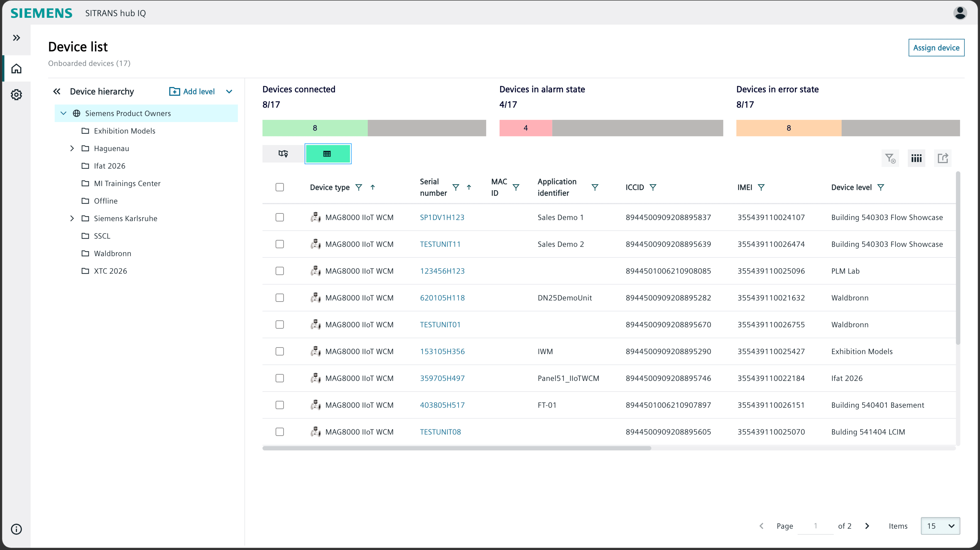980x550 pixels.
Task: Filter the ICCID column
Action: (652, 187)
